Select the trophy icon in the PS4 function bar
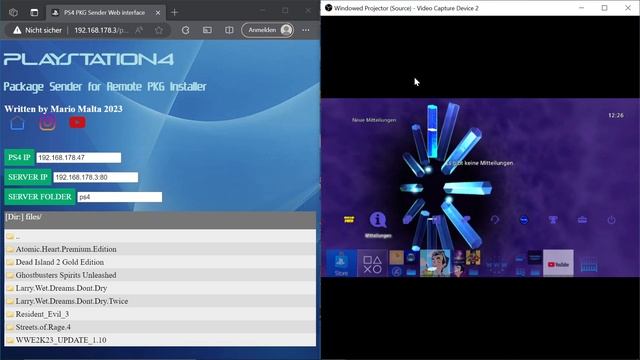The width and height of the screenshot is (640, 360). pos(553,220)
